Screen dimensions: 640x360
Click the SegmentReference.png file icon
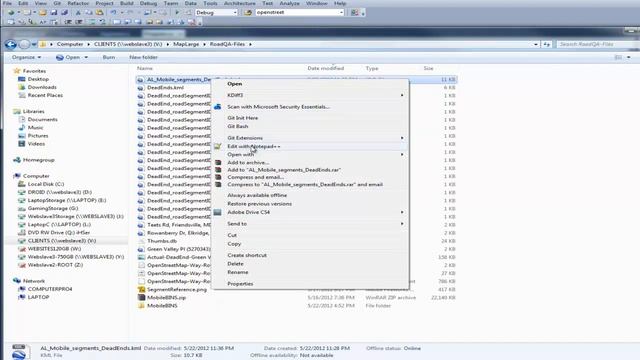(141, 290)
